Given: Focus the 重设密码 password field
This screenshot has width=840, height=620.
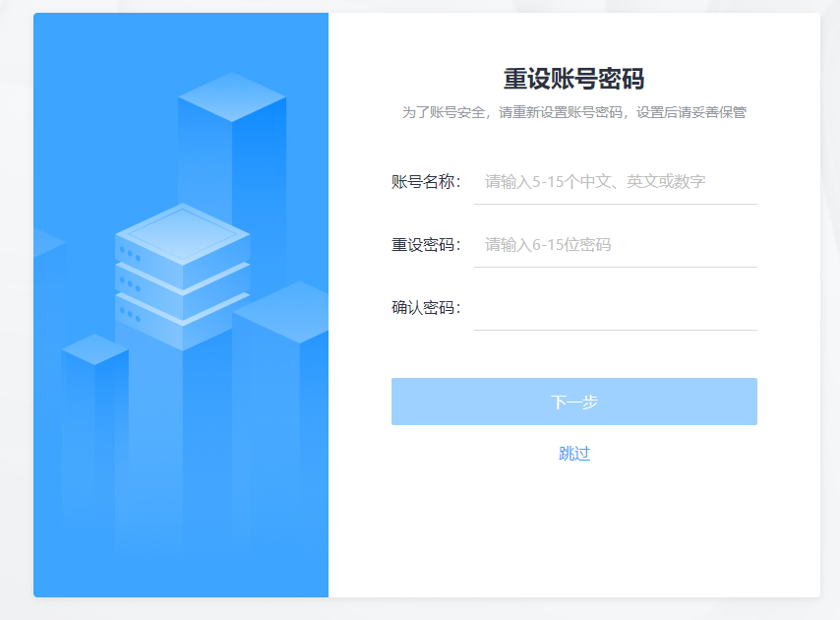Looking at the screenshot, I should pyautogui.click(x=615, y=245).
